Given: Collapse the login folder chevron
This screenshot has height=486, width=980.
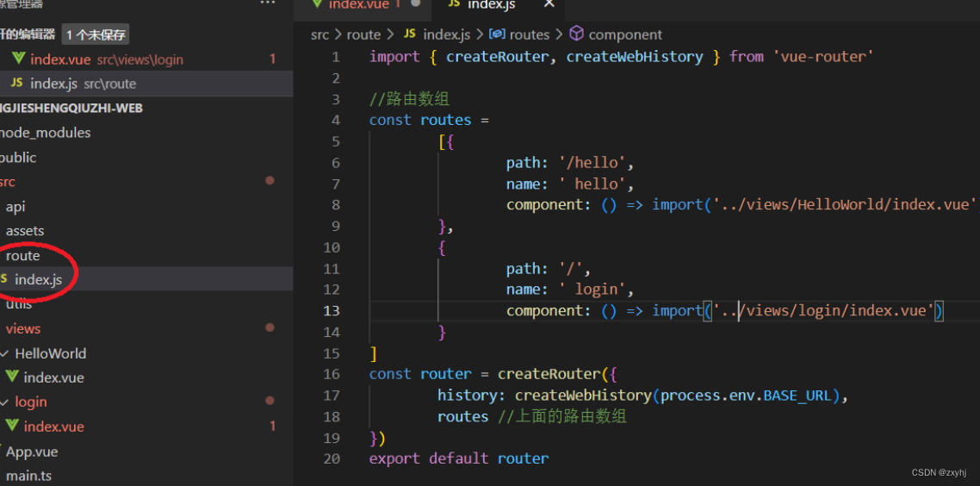Looking at the screenshot, I should [5, 402].
